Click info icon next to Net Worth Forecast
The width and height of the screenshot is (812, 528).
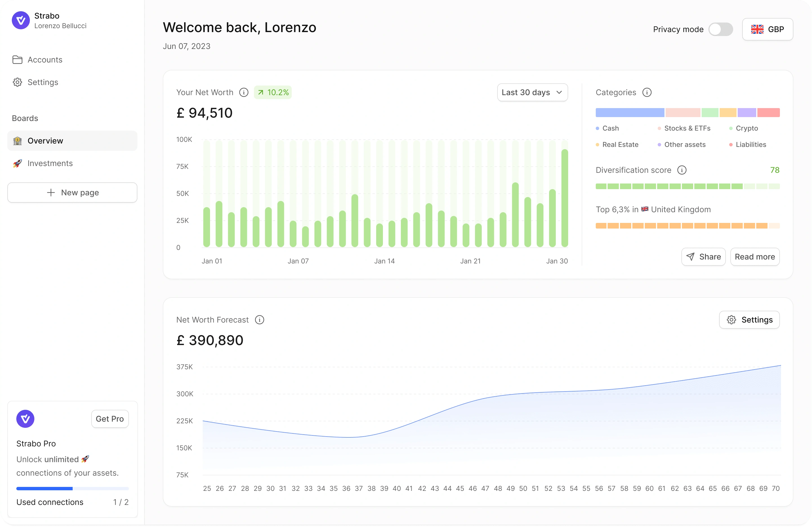(x=260, y=320)
